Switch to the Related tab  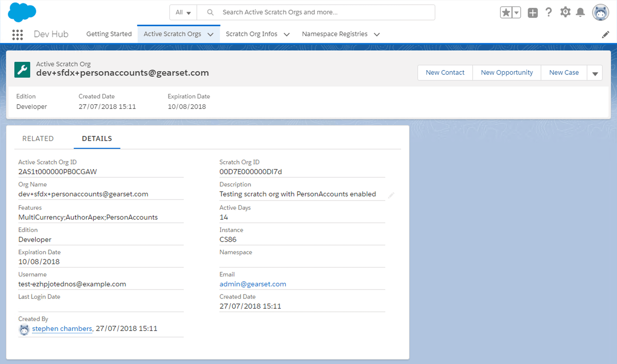point(38,138)
